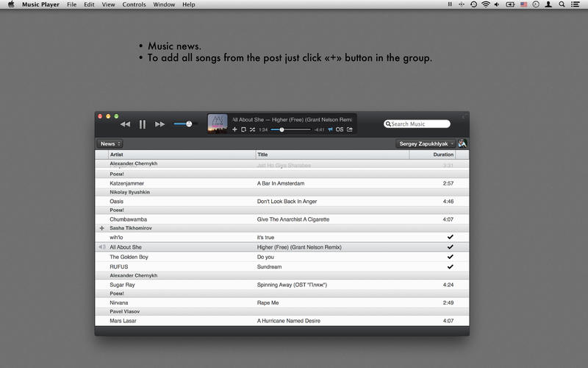Select "Don't Look Back In Anger" title
The image size is (588, 368).
(287, 201)
